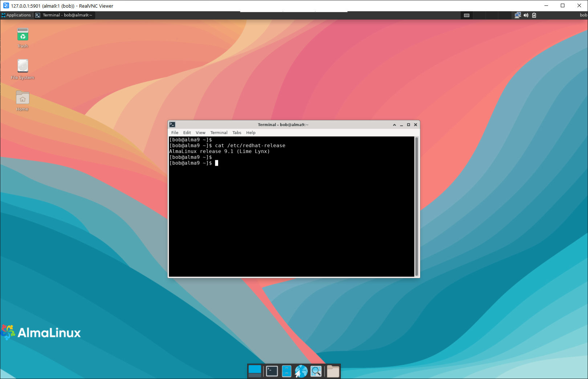Open the File menu in Terminal
588x379 pixels.
(x=175, y=133)
